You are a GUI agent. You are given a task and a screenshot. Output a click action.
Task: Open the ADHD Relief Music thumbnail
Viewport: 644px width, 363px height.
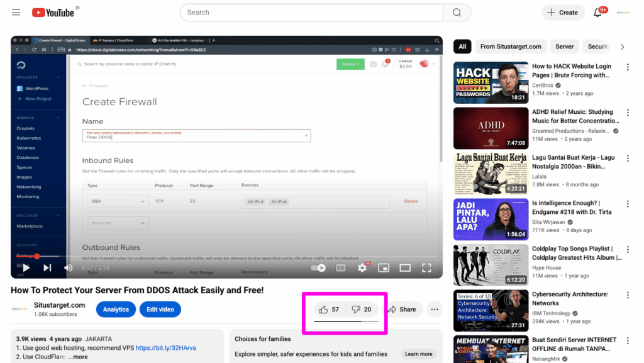(x=491, y=128)
